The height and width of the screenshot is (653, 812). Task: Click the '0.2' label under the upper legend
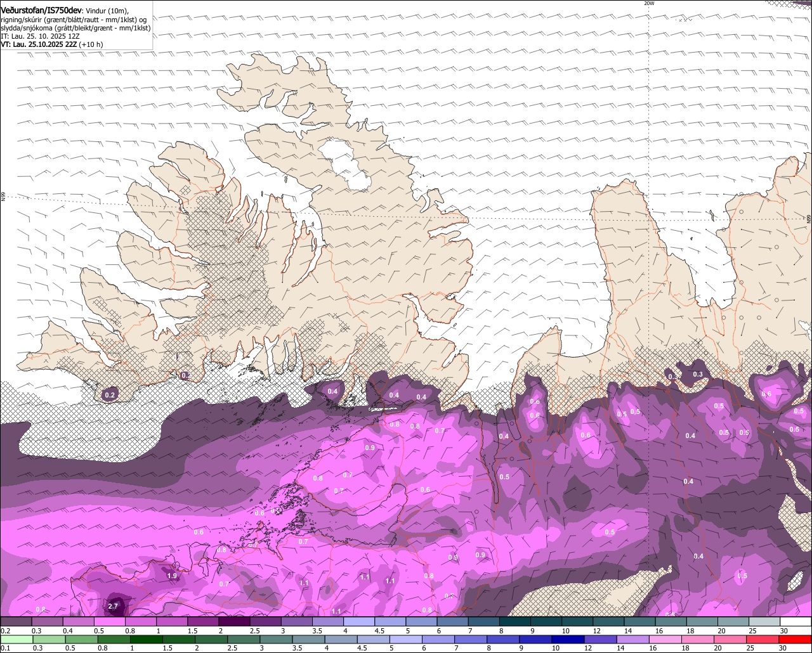[x=6, y=631]
